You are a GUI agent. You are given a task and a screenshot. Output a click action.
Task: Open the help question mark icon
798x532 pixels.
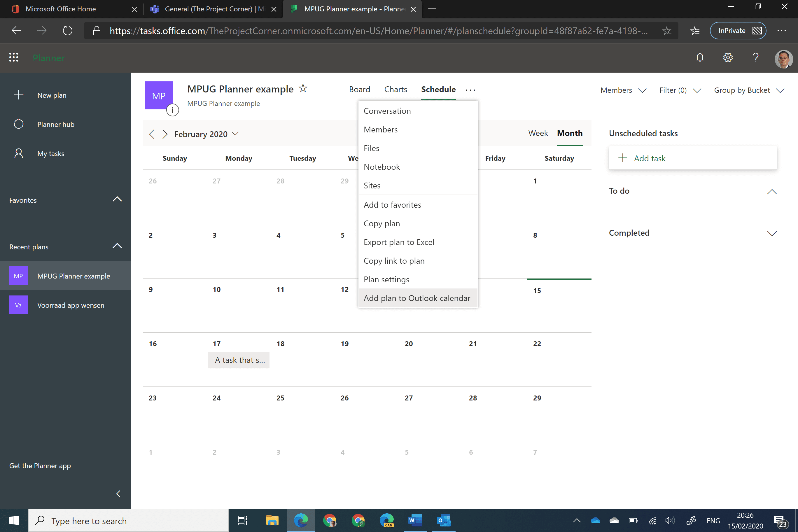pos(756,58)
